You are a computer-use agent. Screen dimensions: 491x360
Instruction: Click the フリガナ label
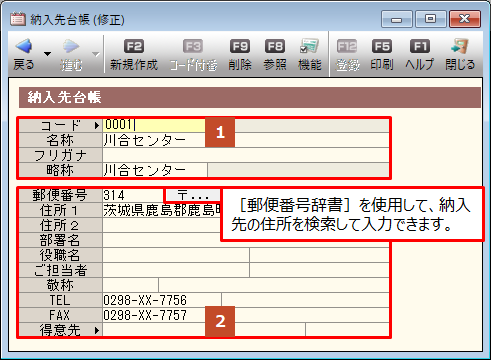(60, 155)
